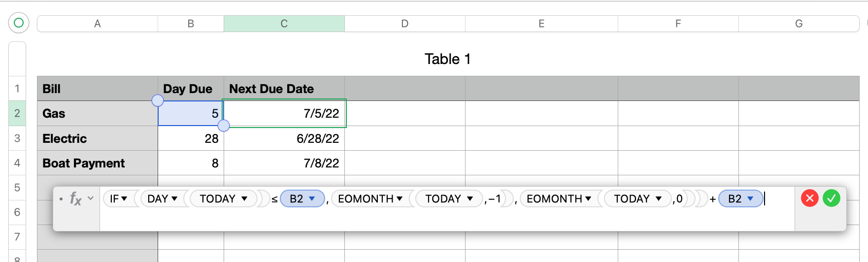Open the DAY function dropdown arrow
This screenshot has width=868, height=262.
click(174, 199)
